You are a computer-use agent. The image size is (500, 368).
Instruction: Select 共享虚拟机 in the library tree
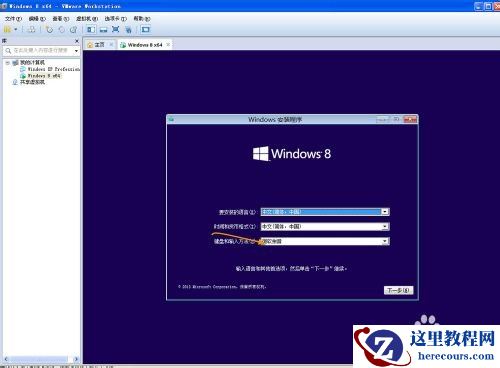point(29,82)
